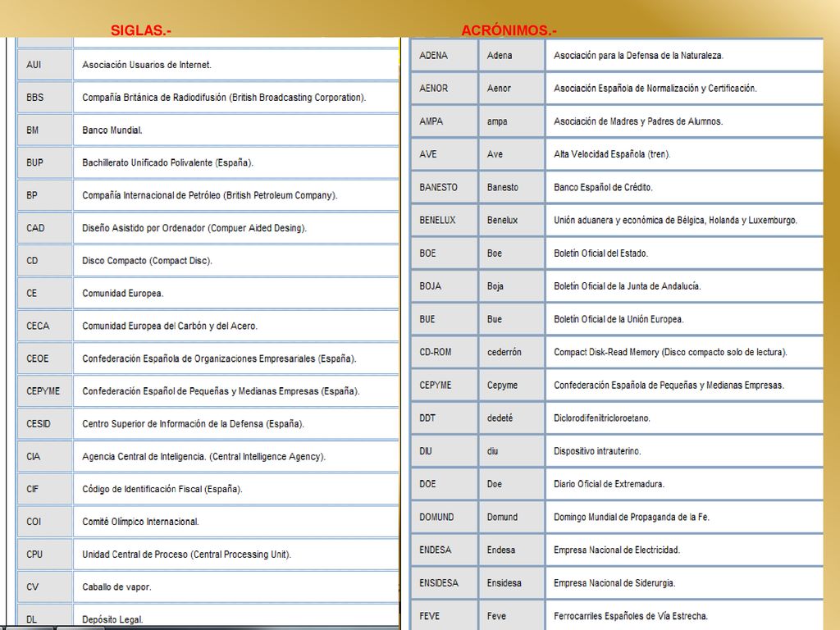Click 'Diclorodifeniltricloroetano.' text
840x630 pixels.
point(602,418)
